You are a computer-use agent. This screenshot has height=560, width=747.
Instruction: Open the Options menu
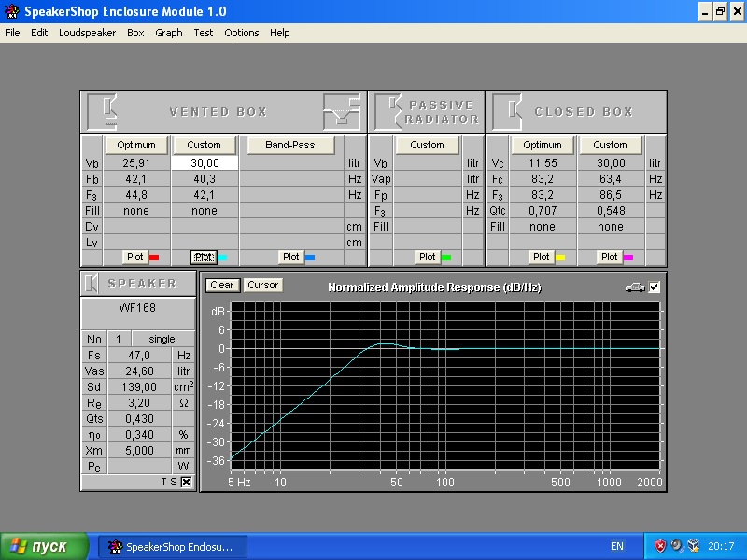click(x=242, y=33)
